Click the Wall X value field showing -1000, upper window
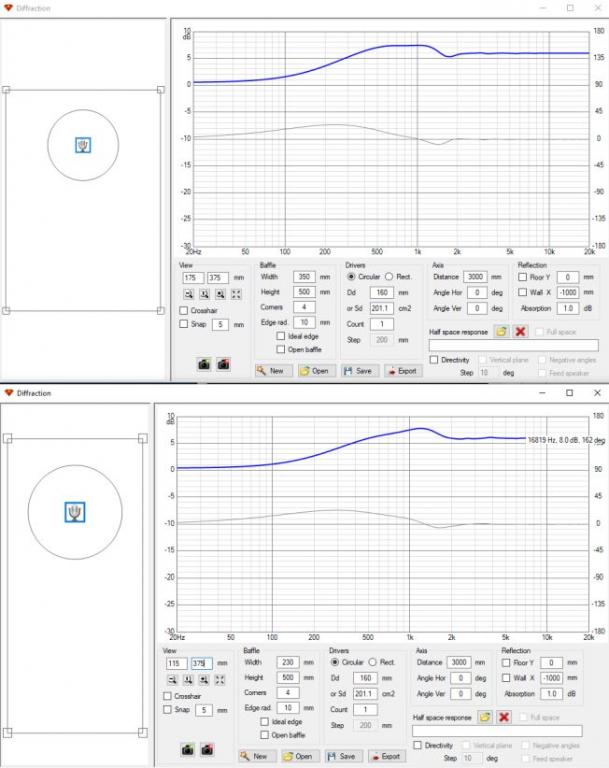Viewport: 609px width, 768px height. [x=568, y=292]
